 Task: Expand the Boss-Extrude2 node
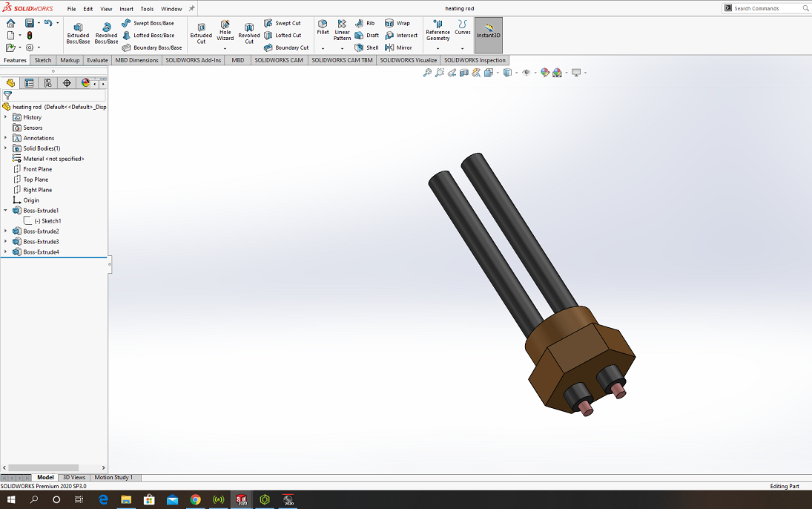(x=6, y=231)
